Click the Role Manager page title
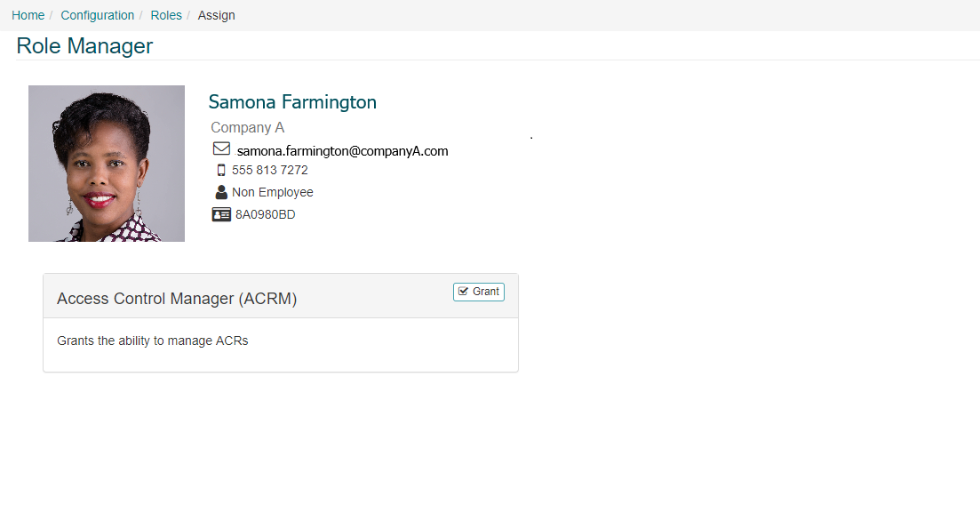 pyautogui.click(x=84, y=45)
